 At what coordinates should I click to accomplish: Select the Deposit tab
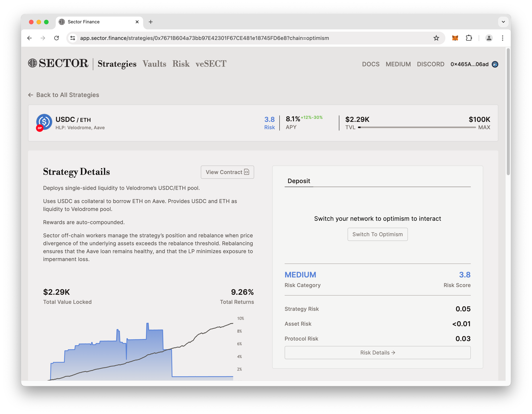click(299, 181)
